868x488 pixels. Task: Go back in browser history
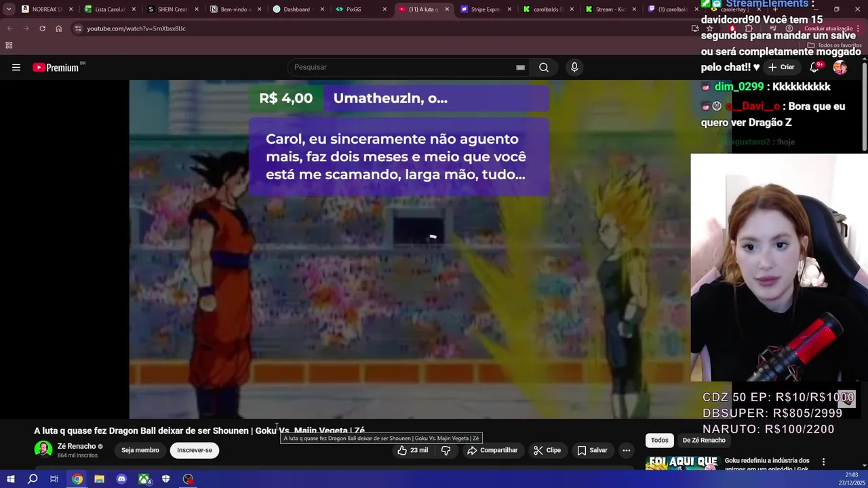pyautogui.click(x=10, y=28)
